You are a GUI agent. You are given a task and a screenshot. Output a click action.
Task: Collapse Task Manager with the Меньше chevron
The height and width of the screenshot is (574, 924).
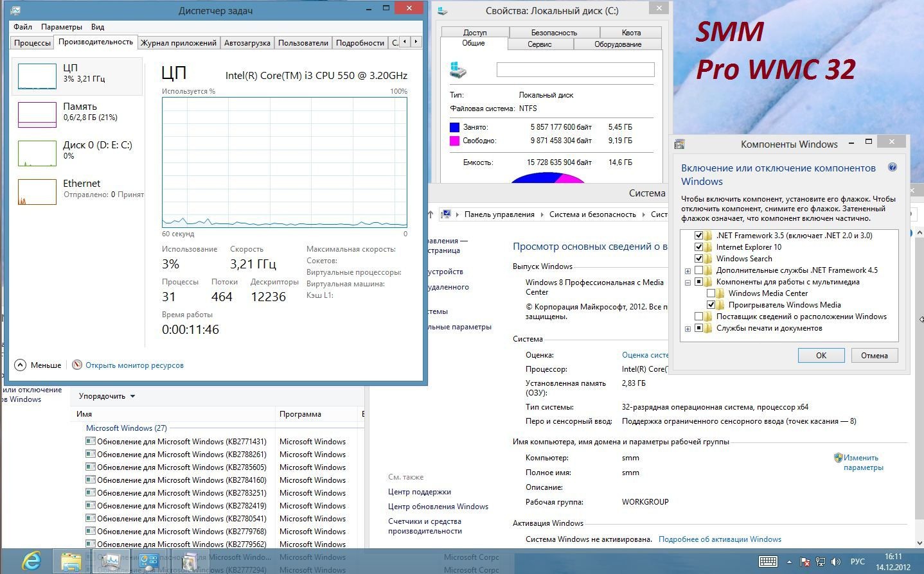[x=20, y=365]
